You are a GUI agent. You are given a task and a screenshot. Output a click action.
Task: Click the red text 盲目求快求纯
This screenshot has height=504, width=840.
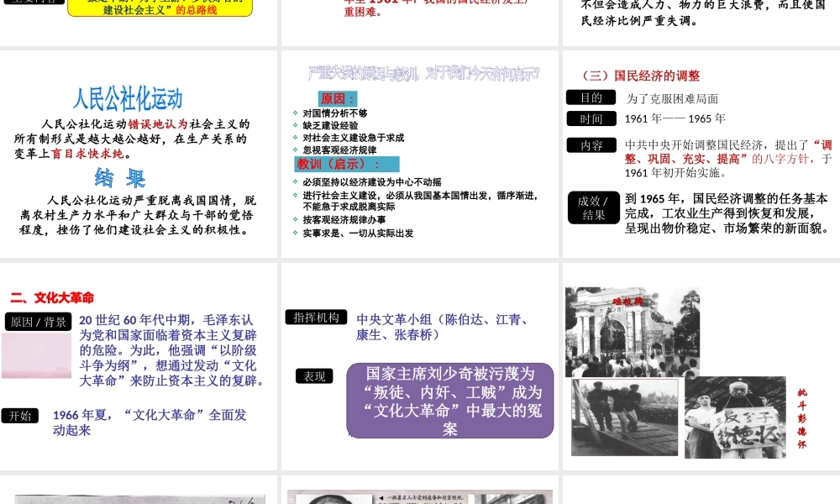pyautogui.click(x=87, y=154)
